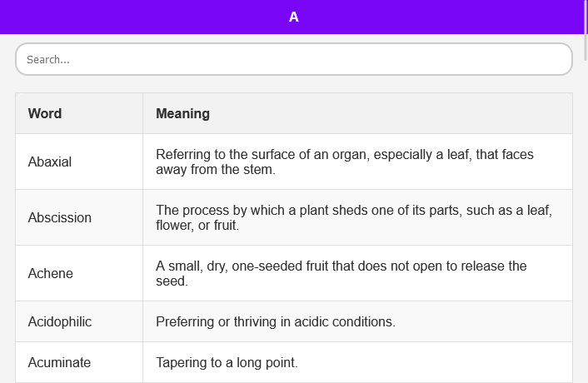Click first line of the Abscission definition

(354, 210)
